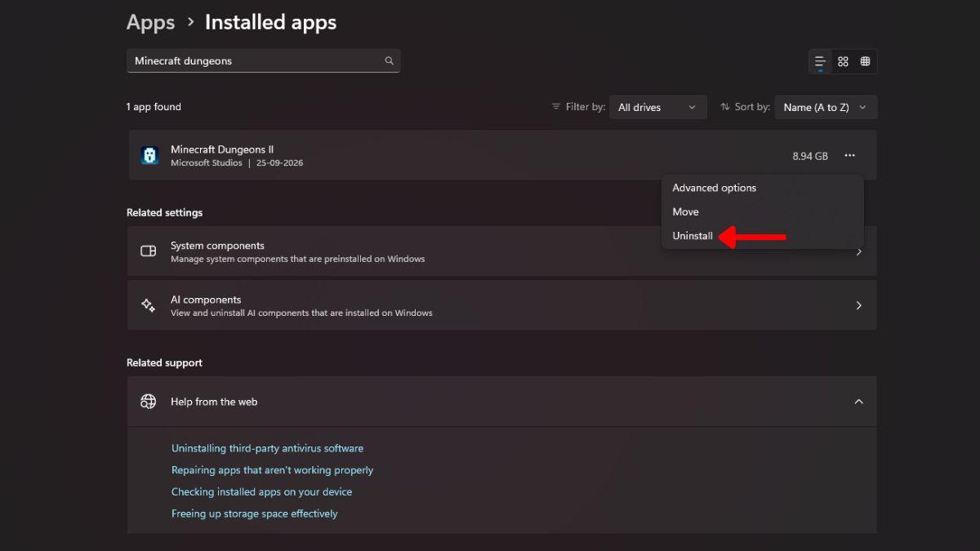
Task: Open AI components via its chevron arrow
Action: pos(858,305)
